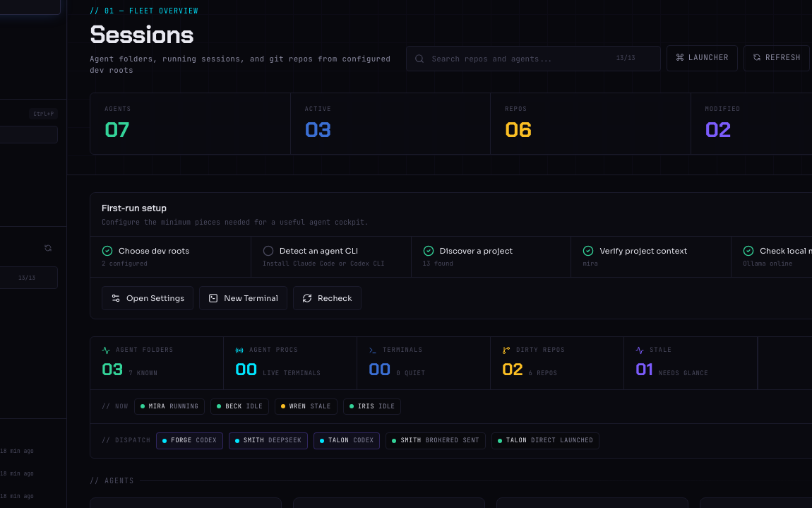The width and height of the screenshot is (812, 508).
Task: Click the sidebar 13/13 counter field
Action: click(x=28, y=278)
